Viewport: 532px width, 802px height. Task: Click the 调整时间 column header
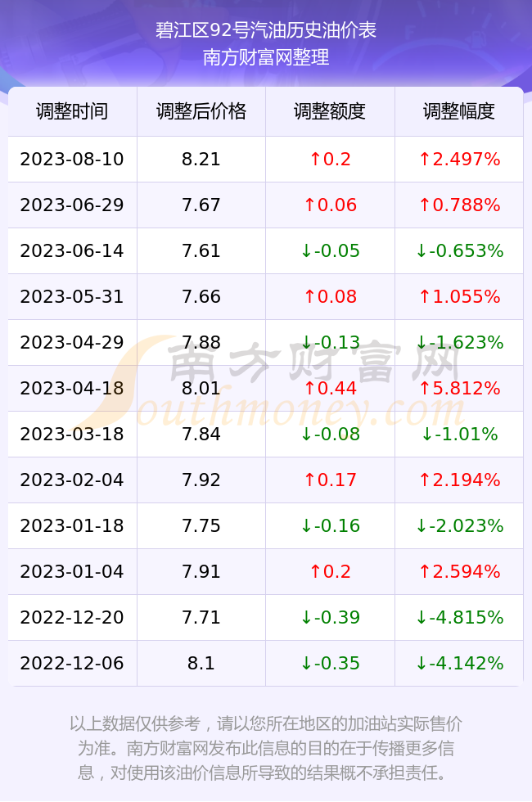72,111
